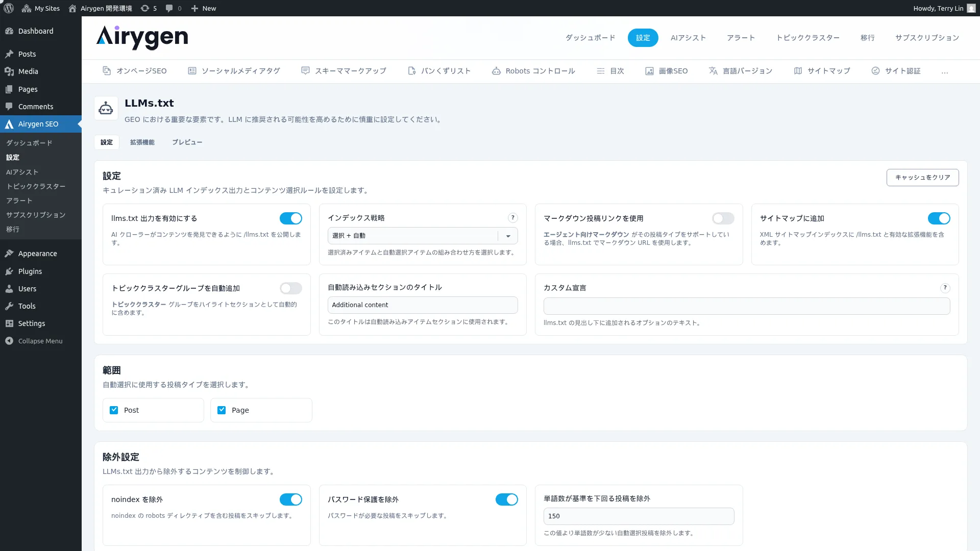Image resolution: width=980 pixels, height=551 pixels.
Task: Click the Pages icon in sidebar
Action: point(9,89)
